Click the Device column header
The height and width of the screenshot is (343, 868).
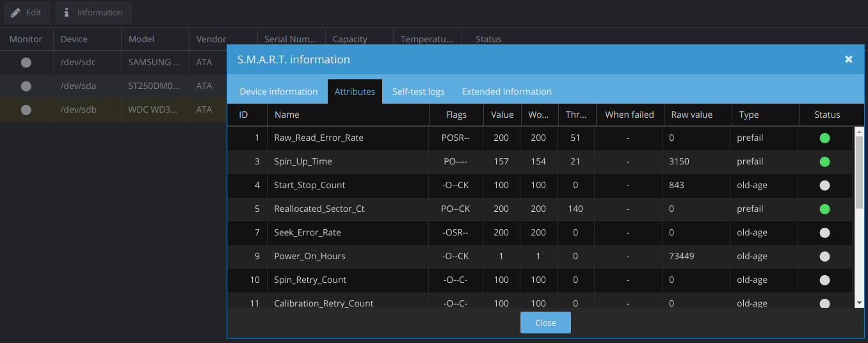87,39
